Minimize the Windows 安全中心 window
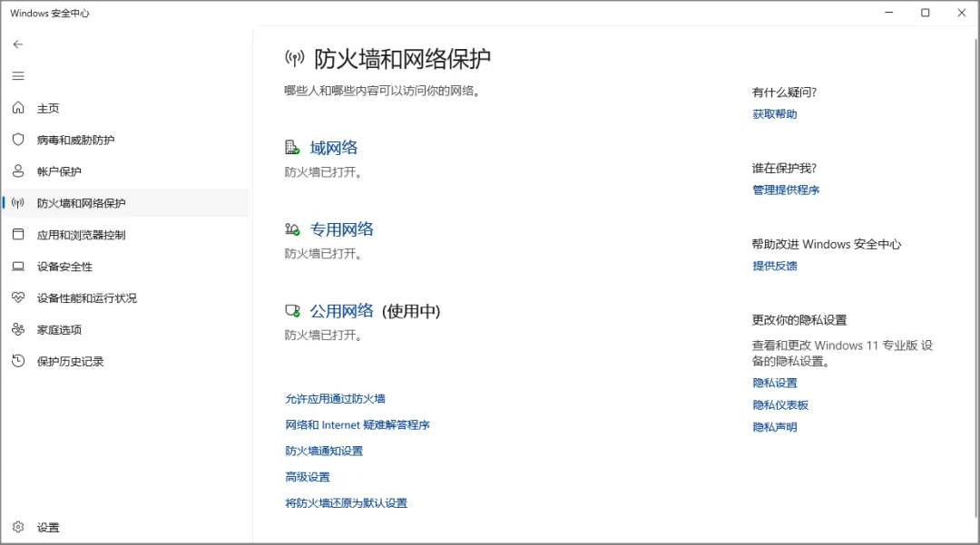This screenshot has width=980, height=545. [888, 13]
